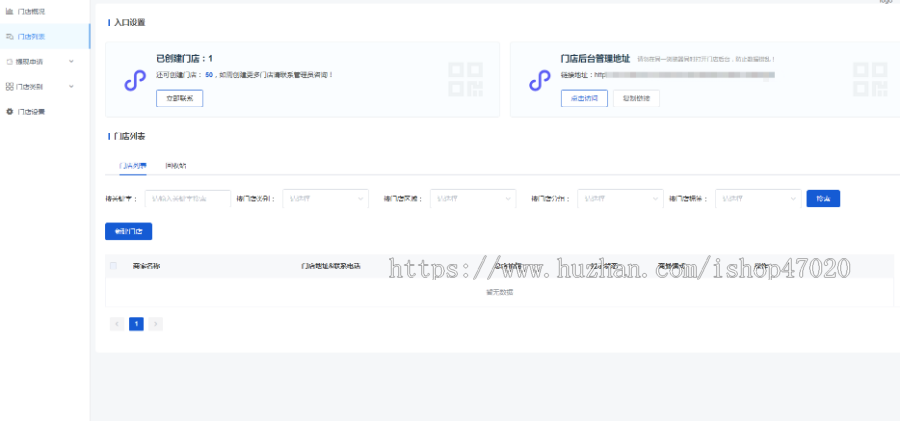
Task: Open the last filter dropdown beside search button
Action: tap(758, 199)
